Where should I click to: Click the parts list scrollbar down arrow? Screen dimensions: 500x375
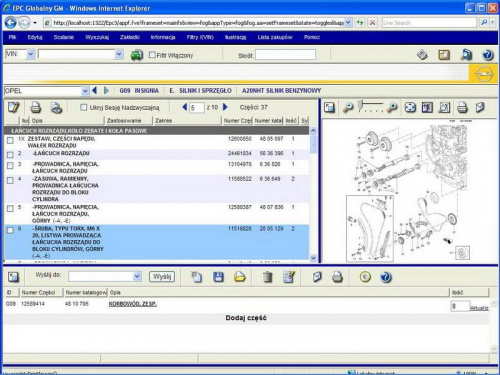[313, 258]
